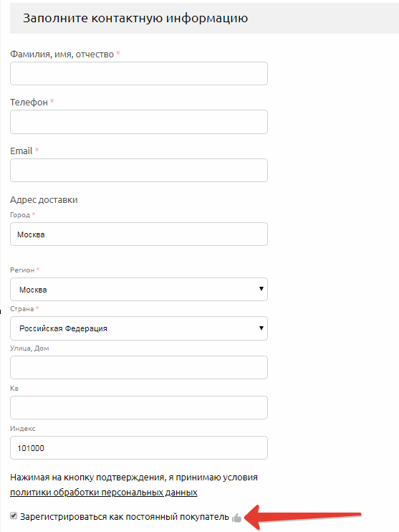Open the Регион dropdown showing Москва

point(139,290)
